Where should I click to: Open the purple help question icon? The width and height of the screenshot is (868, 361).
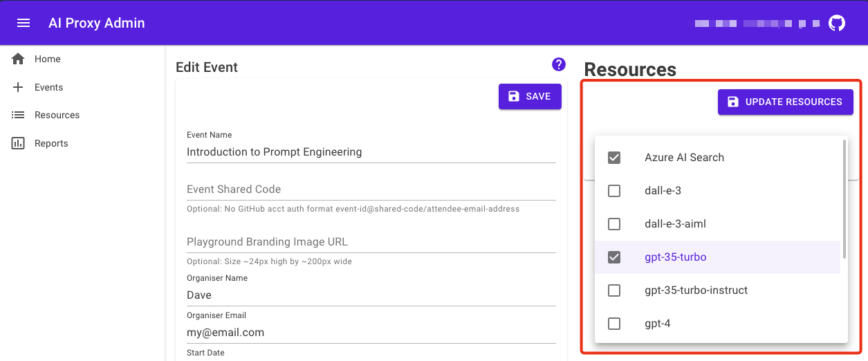click(559, 64)
